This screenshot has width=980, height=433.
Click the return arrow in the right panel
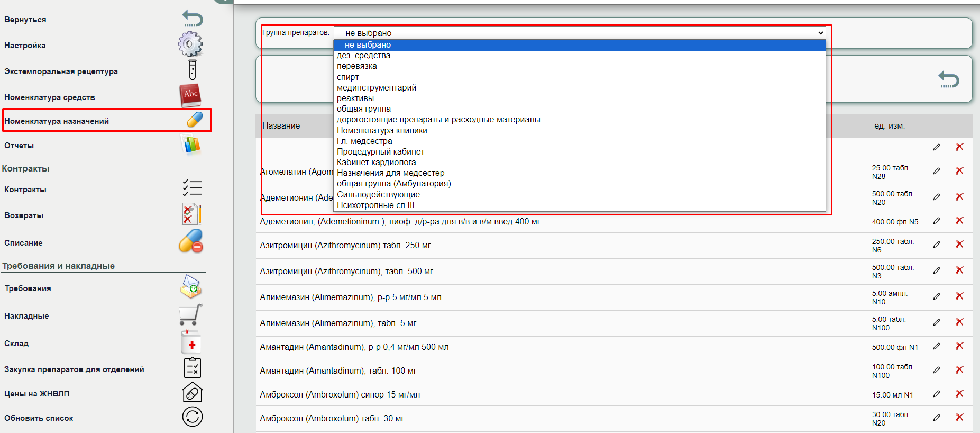[x=949, y=79]
